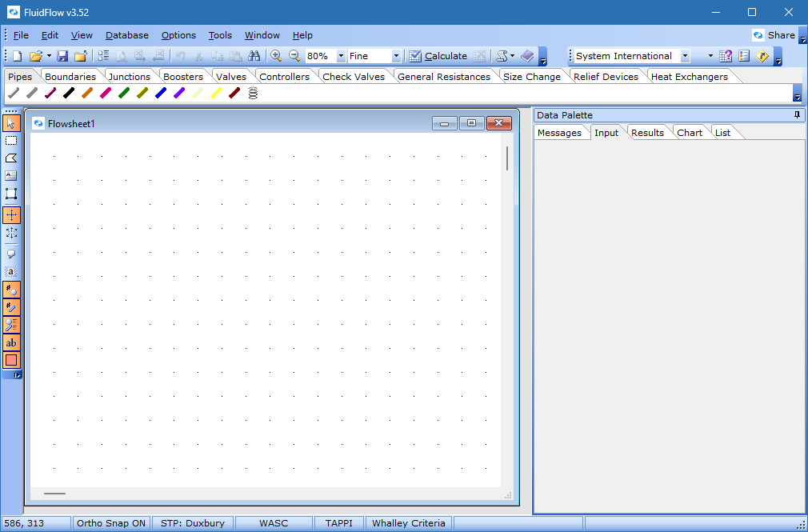
Task: Expand the script icon dropdown arrow
Action: [512, 56]
